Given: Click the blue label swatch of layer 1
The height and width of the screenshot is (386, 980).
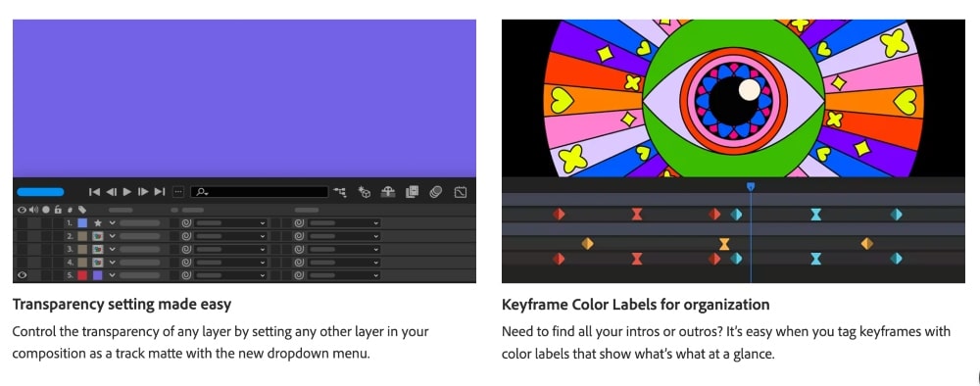Looking at the screenshot, I should pos(82,222).
